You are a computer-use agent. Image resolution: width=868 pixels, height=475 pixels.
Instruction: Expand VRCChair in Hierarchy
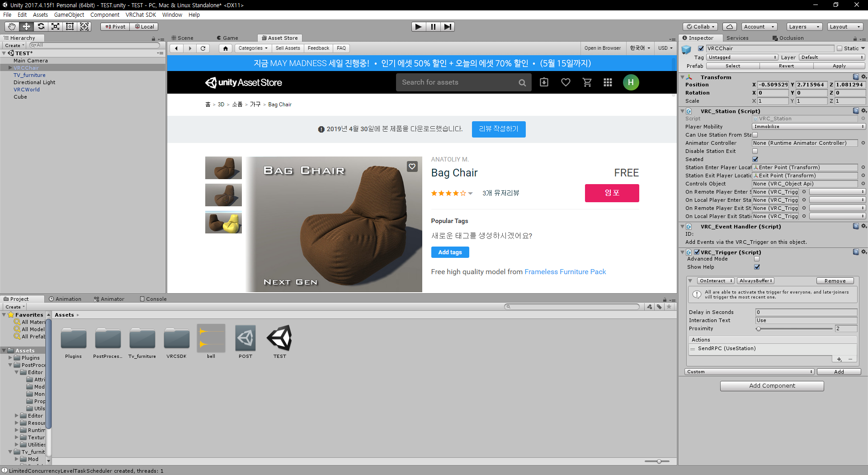(10, 68)
